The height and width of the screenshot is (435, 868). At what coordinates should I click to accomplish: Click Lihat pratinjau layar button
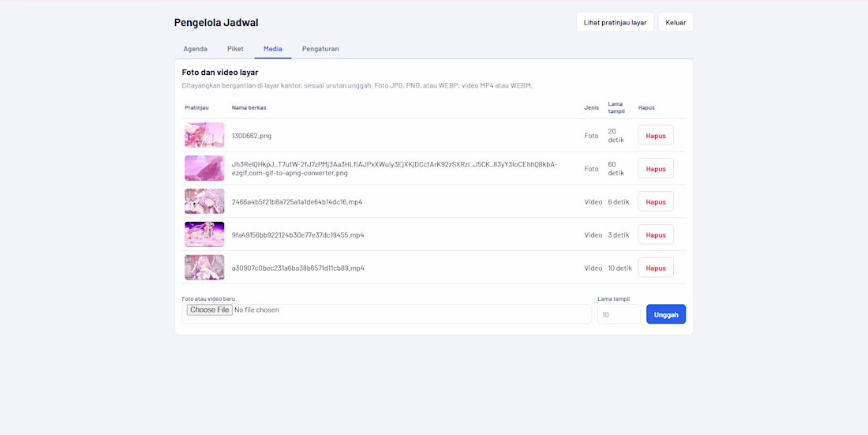(615, 23)
